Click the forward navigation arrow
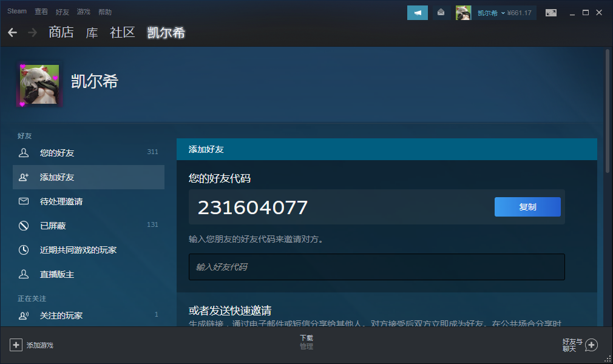The width and height of the screenshot is (613, 364). 32,32
